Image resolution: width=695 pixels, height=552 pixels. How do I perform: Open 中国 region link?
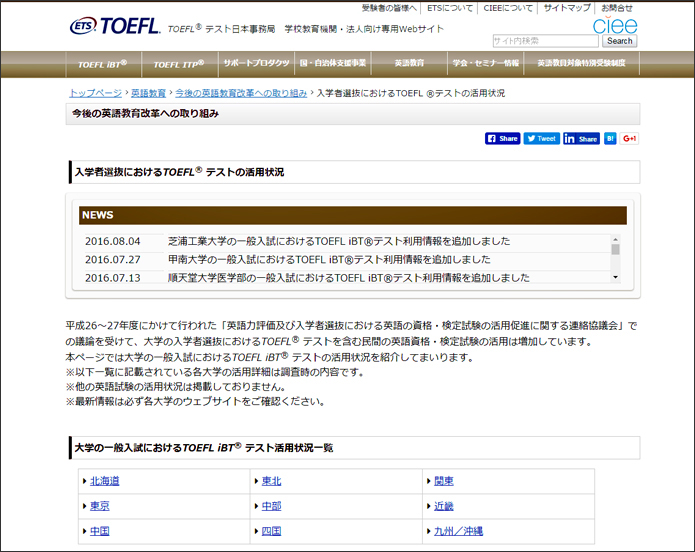(100, 531)
